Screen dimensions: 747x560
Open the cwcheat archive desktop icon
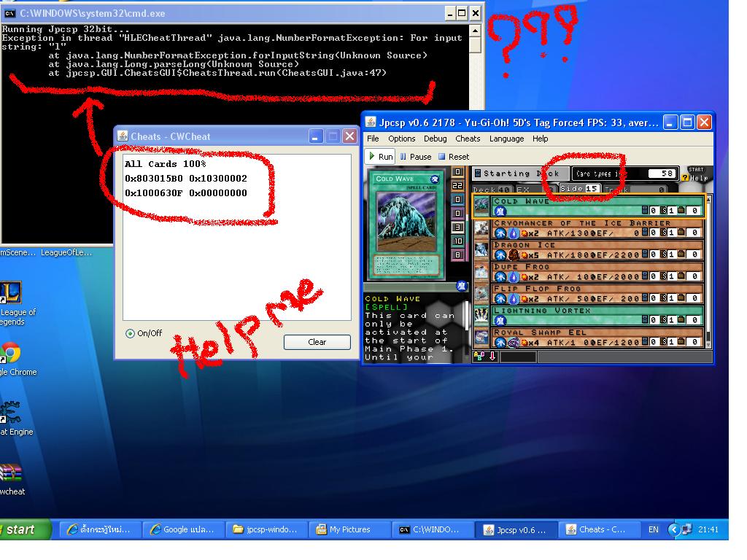point(12,480)
